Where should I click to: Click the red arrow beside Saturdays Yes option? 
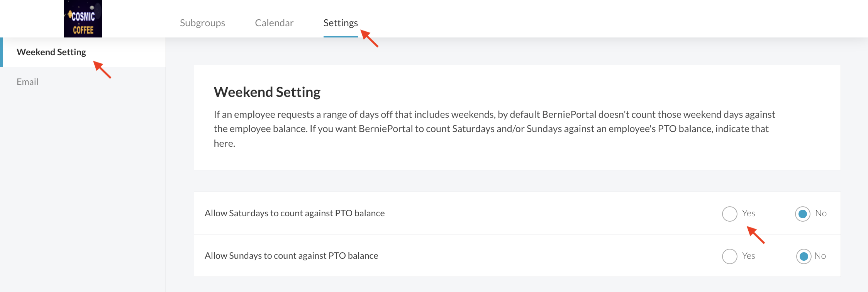point(756,235)
